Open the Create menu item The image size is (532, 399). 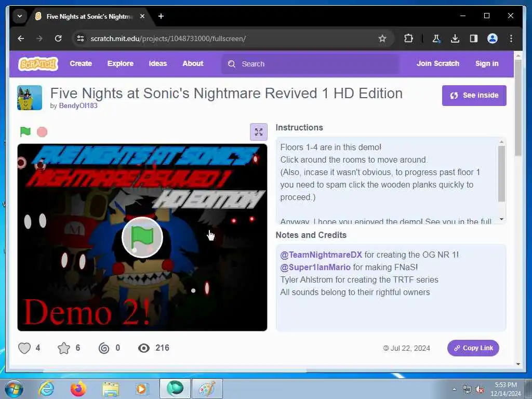[x=81, y=63]
